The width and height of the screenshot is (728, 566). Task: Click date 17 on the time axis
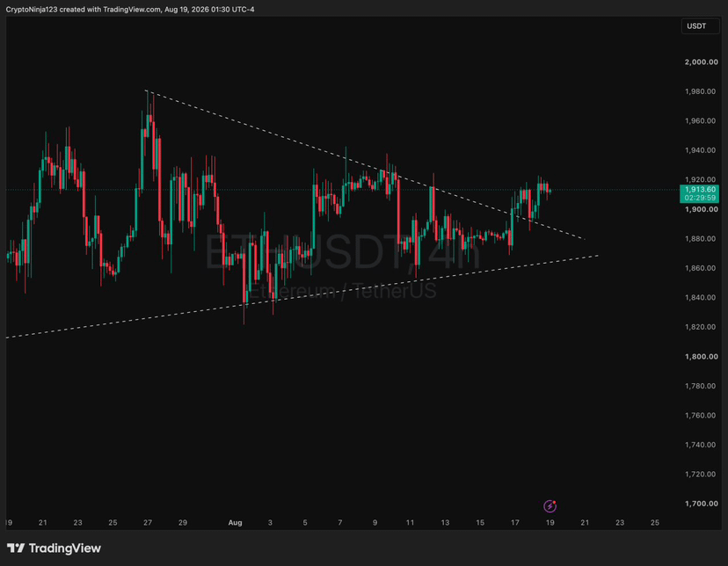click(x=515, y=522)
